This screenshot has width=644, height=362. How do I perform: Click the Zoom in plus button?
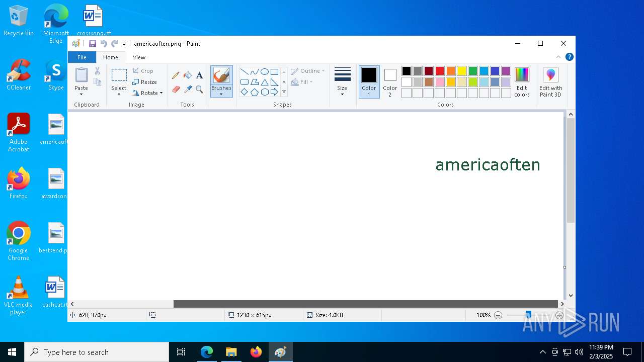pos(559,315)
